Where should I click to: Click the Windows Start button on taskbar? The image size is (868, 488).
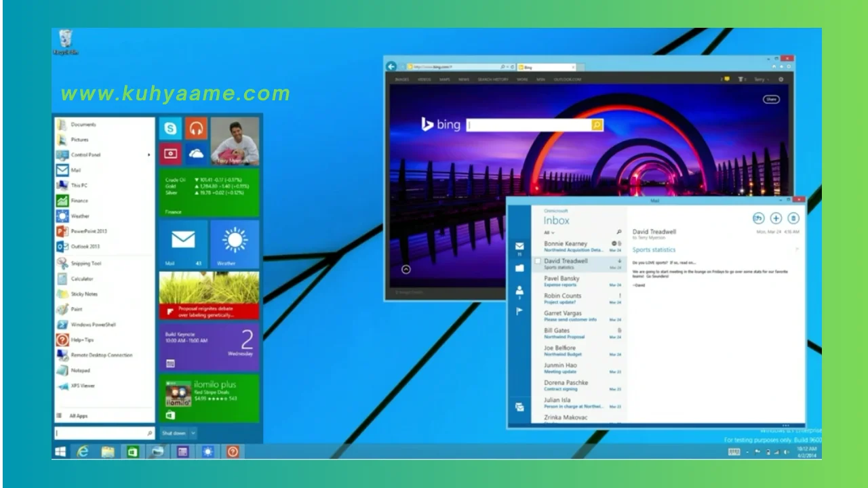tap(60, 451)
